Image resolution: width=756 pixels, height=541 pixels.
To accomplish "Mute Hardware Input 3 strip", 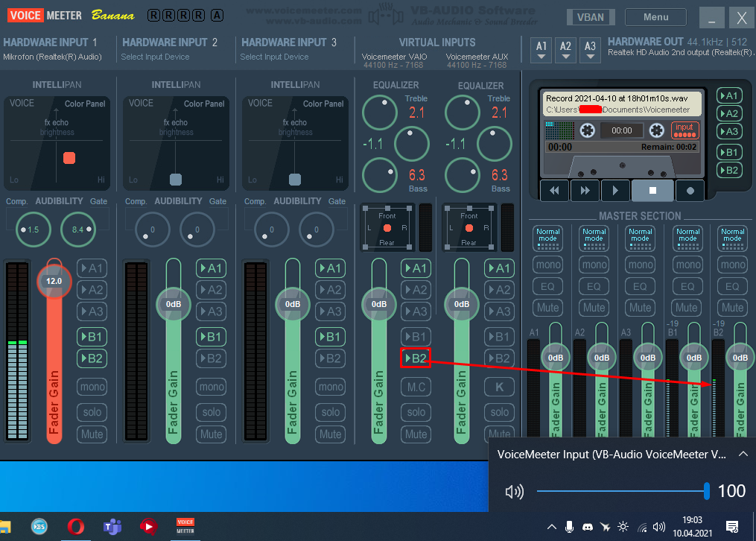I will point(330,434).
